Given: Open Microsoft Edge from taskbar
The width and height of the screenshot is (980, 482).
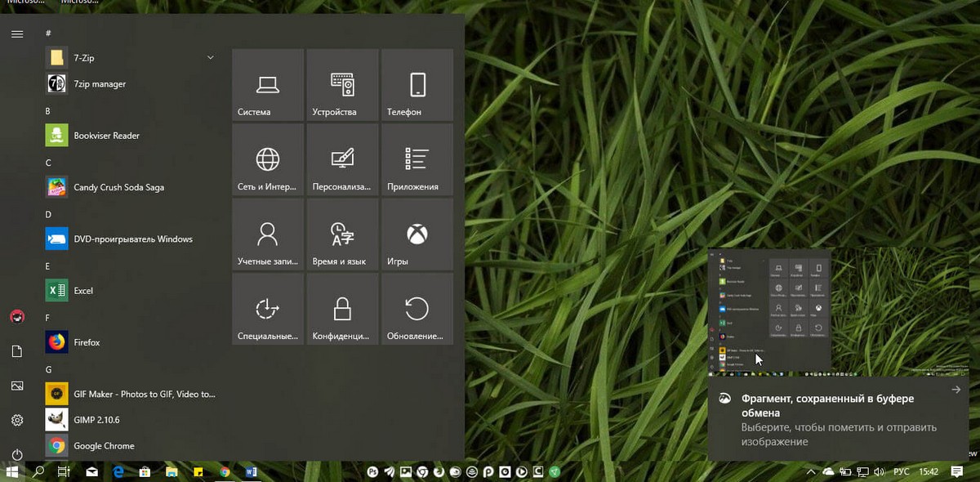Looking at the screenshot, I should click(x=118, y=471).
